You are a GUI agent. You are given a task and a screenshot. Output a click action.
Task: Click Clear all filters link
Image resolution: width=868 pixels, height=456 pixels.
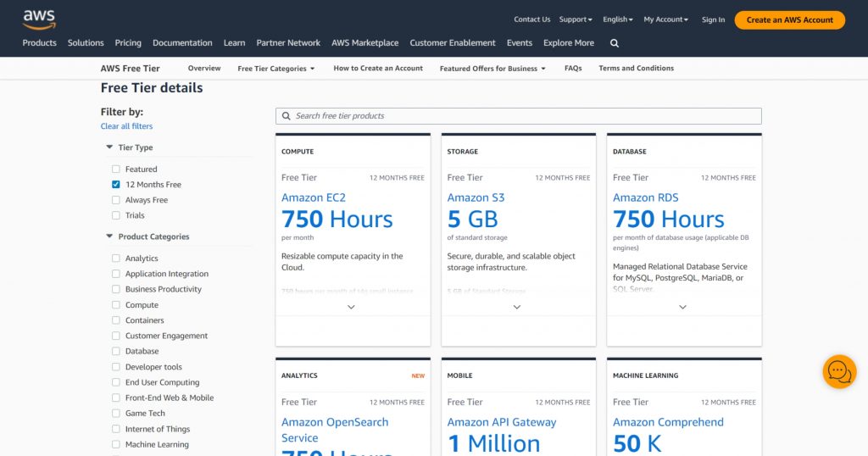(x=127, y=126)
